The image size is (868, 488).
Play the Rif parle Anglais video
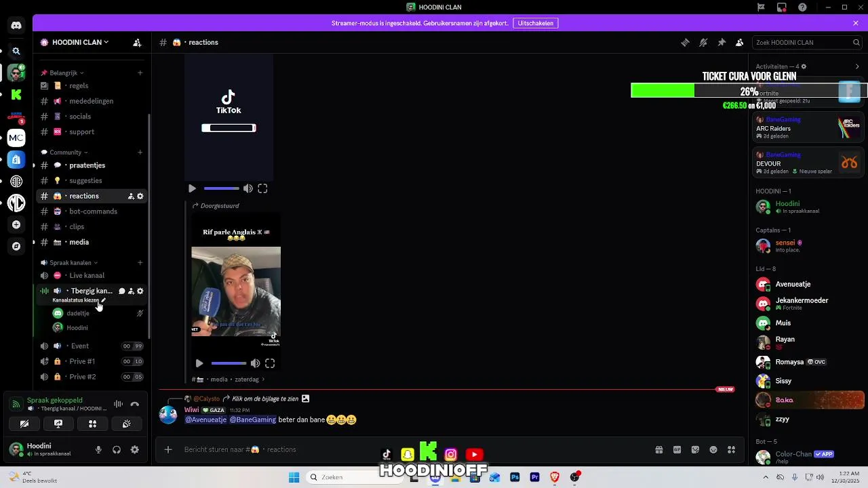(199, 363)
